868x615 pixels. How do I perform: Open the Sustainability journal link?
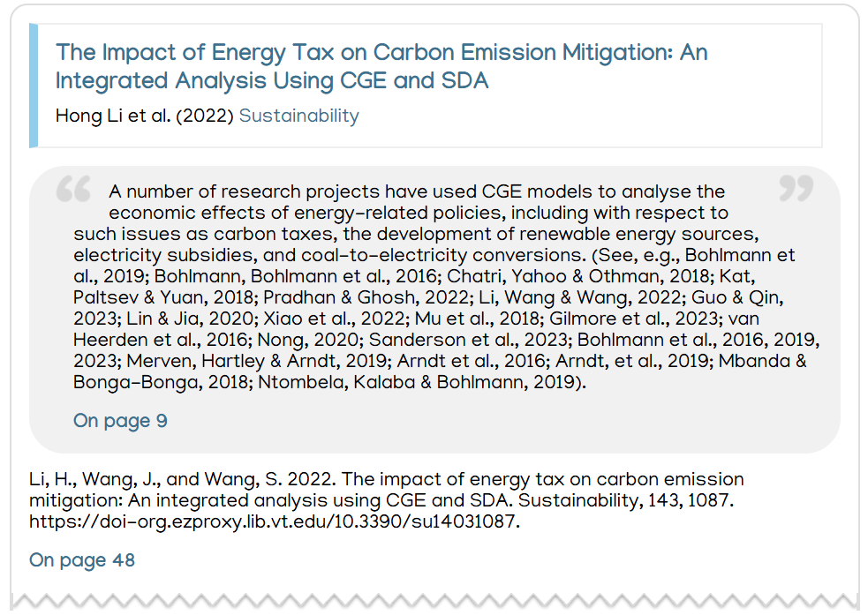pyautogui.click(x=298, y=116)
